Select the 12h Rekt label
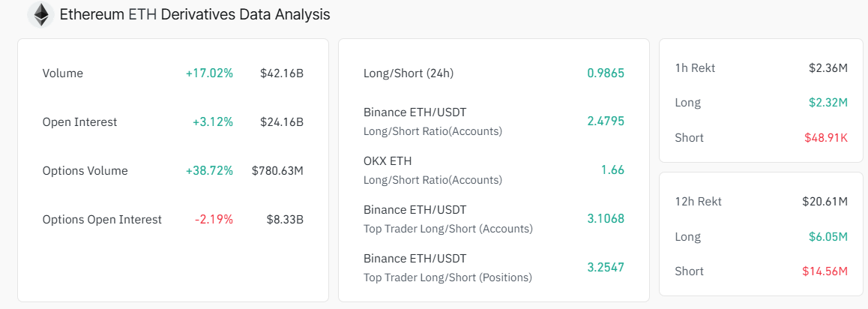868x309 pixels. (698, 202)
